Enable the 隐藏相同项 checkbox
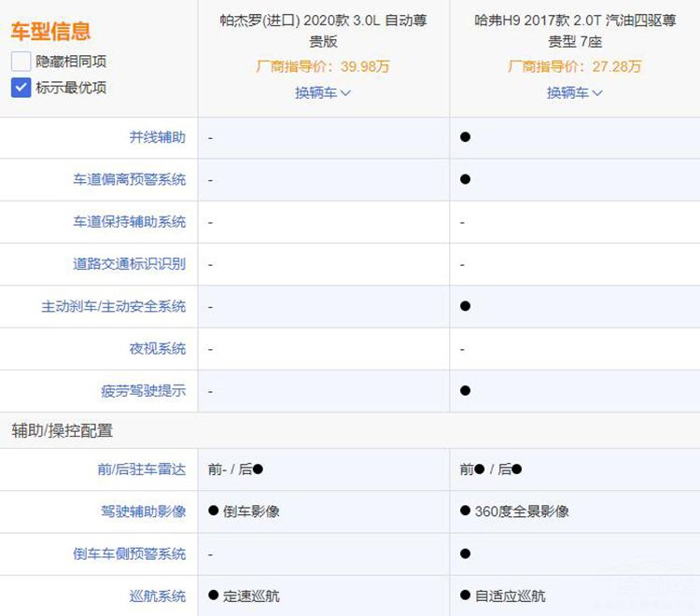 tap(21, 62)
